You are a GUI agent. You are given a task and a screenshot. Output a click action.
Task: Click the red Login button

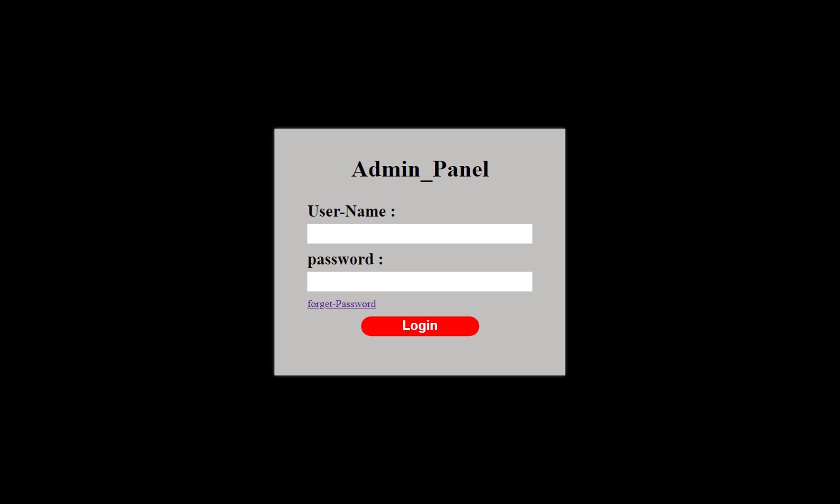(420, 326)
